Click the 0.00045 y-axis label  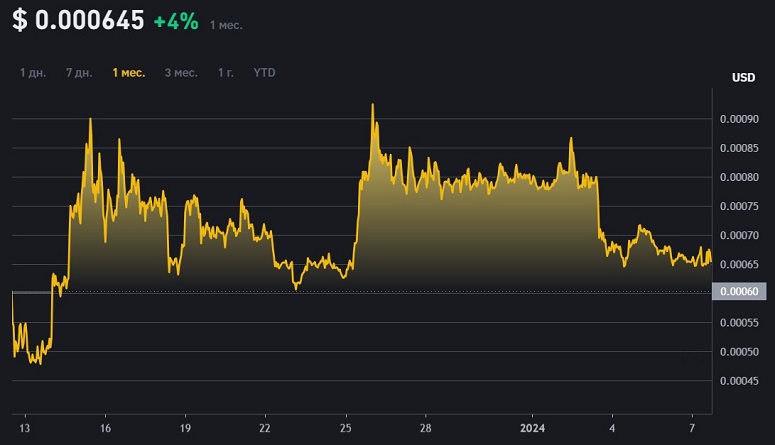739,380
